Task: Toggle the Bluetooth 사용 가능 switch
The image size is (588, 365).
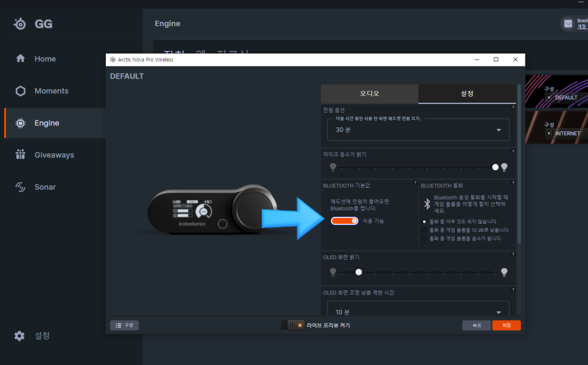Action: point(345,221)
